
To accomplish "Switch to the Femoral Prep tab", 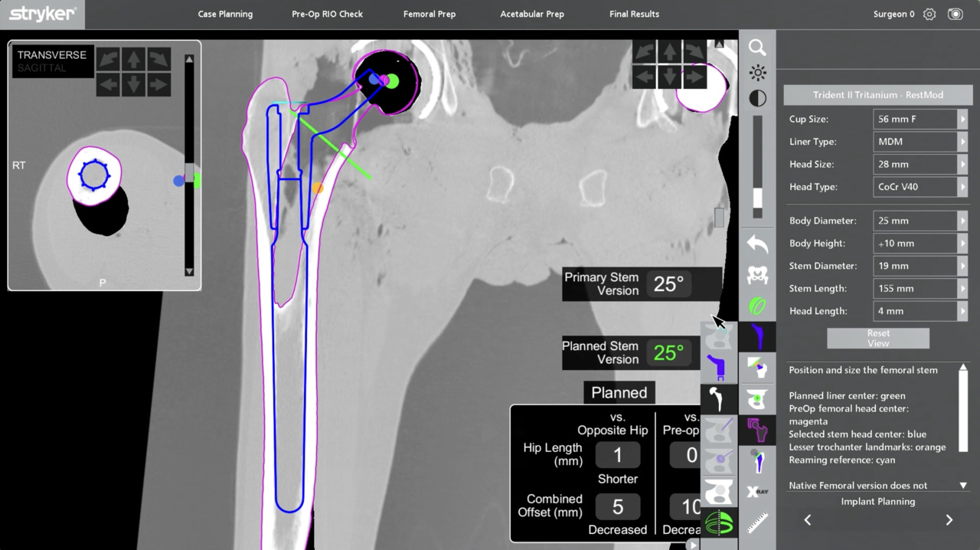I will click(x=429, y=14).
